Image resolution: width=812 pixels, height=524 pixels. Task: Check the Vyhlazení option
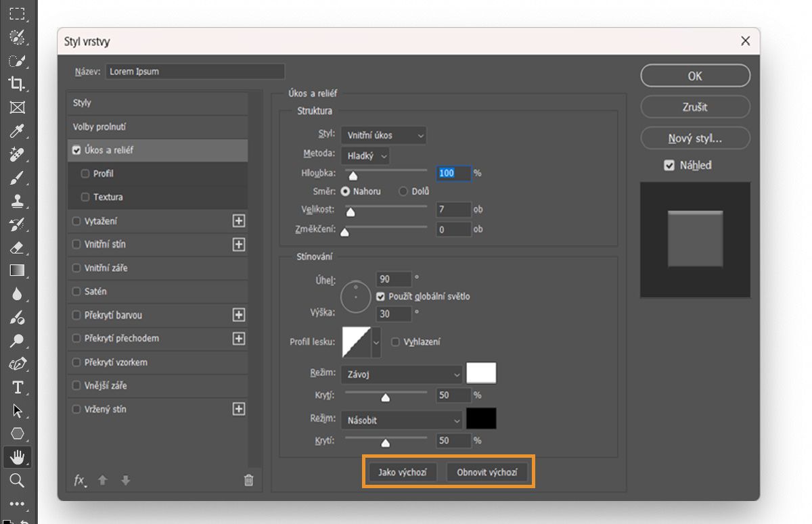tap(395, 342)
